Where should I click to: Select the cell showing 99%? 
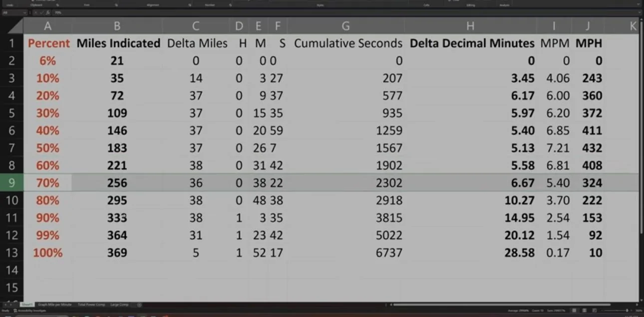click(x=48, y=235)
